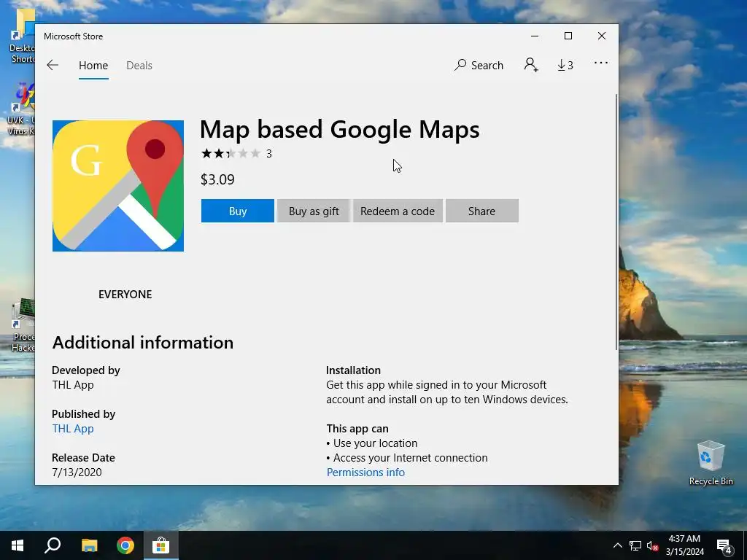Click the rating count number 3
The height and width of the screenshot is (560, 747).
(x=269, y=154)
